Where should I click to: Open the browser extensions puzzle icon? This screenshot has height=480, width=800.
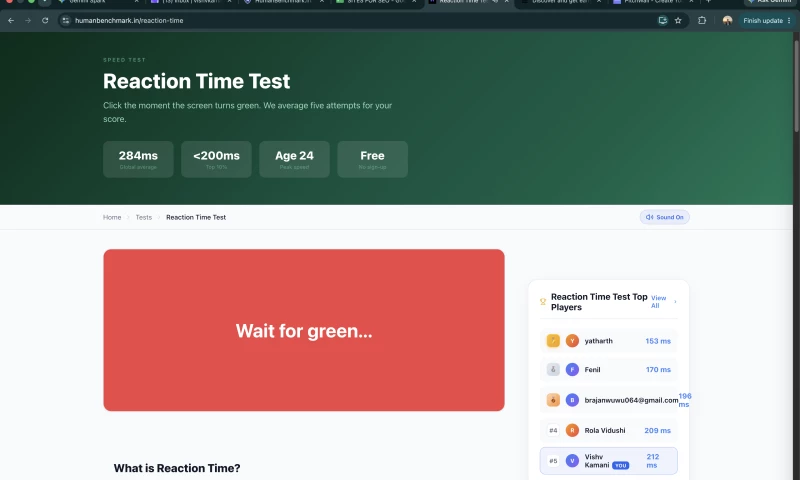(702, 20)
